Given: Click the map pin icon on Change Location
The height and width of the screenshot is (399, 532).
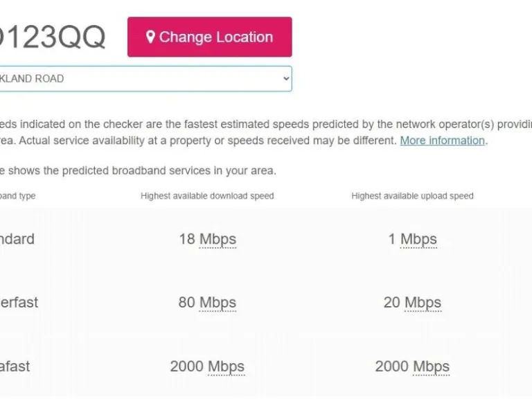Looking at the screenshot, I should coord(150,37).
